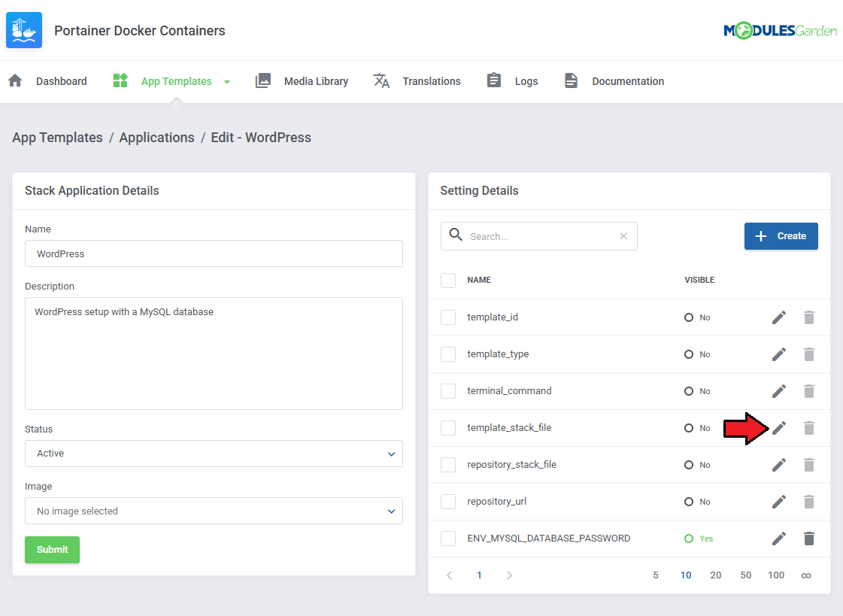843x616 pixels.
Task: Go to previous page arrow
Action: tap(450, 575)
